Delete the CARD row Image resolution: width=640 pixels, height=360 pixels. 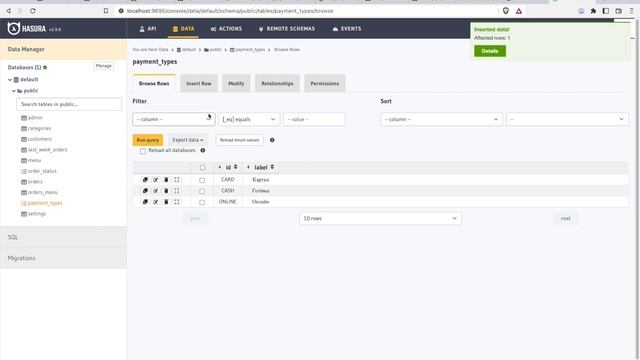(x=166, y=180)
